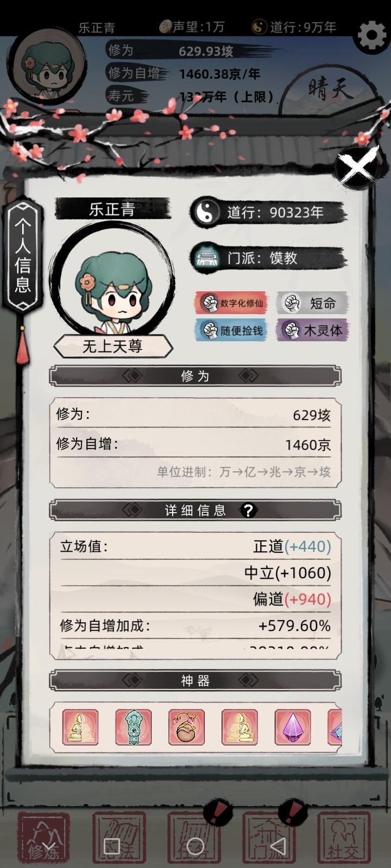Viewport: 391px width, 868px height.
Task: Close the personal info panel with X
Action: [357, 168]
